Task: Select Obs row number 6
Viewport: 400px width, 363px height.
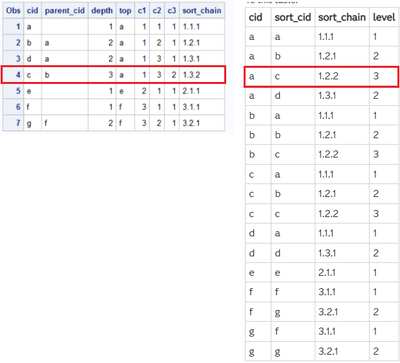Action: [18, 107]
